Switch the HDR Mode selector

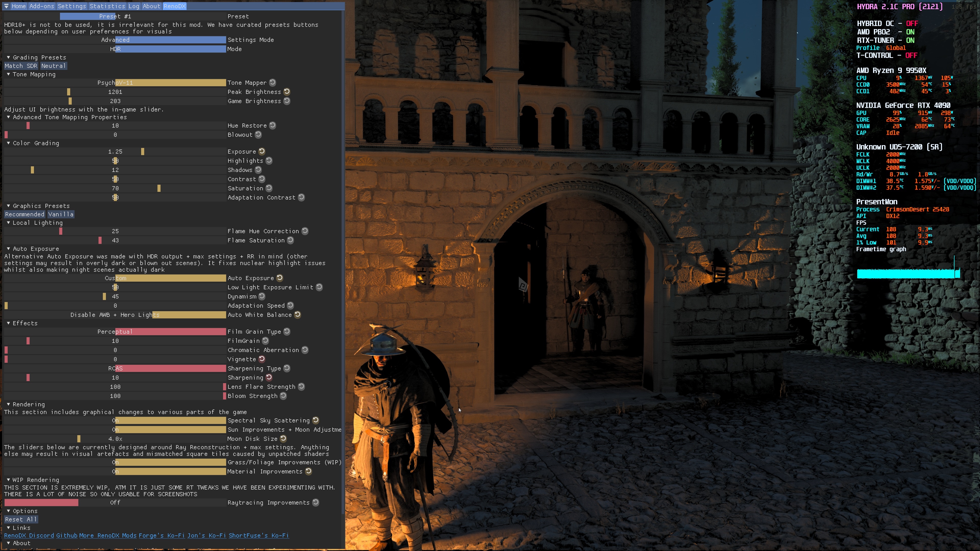(115, 49)
